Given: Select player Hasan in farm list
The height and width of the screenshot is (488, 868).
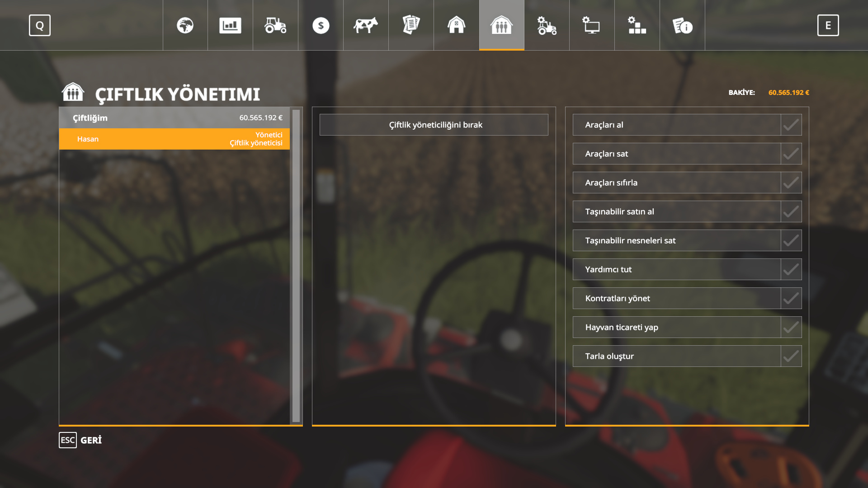Looking at the screenshot, I should pyautogui.click(x=174, y=139).
